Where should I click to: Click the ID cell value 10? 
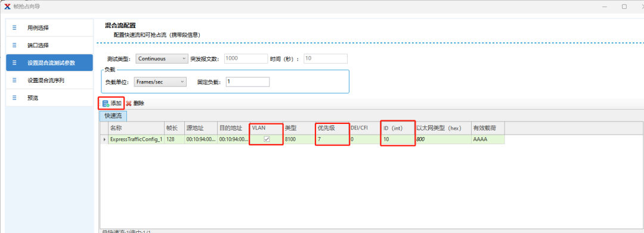click(398, 139)
